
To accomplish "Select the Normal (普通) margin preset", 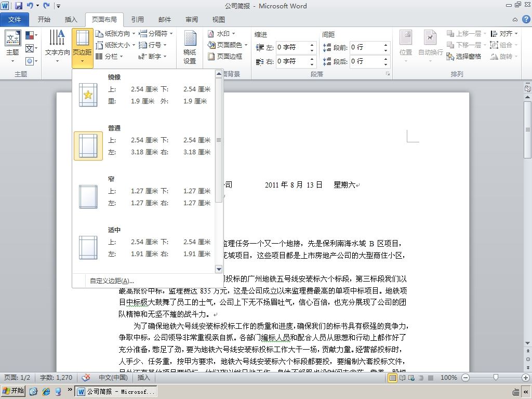I will pyautogui.click(x=144, y=145).
